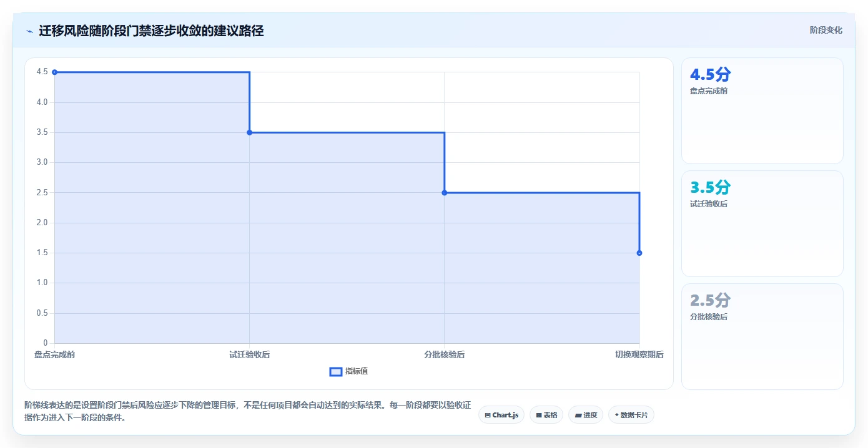Select the 4.5分 盘点完成前 card
Screen dimensions: 868x448
pyautogui.click(x=762, y=110)
